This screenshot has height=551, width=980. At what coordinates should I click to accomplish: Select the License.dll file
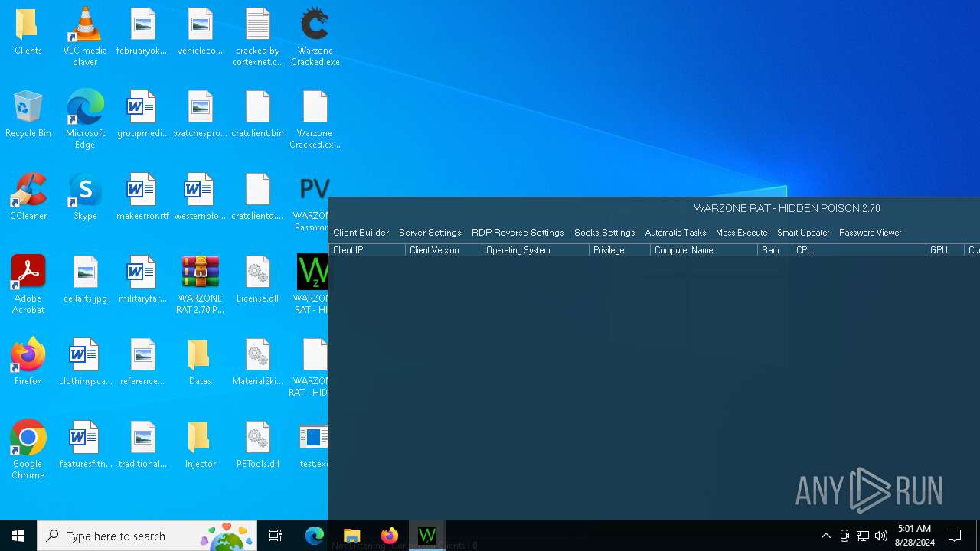coord(257,280)
